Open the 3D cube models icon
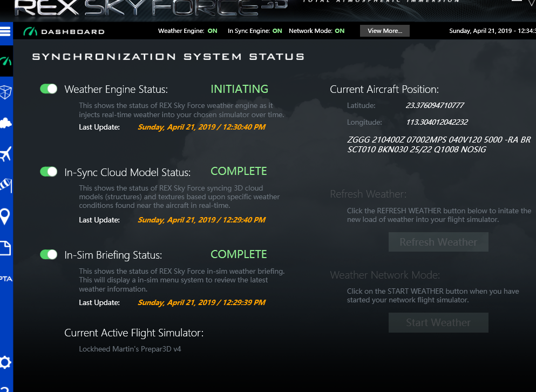 coord(6,92)
